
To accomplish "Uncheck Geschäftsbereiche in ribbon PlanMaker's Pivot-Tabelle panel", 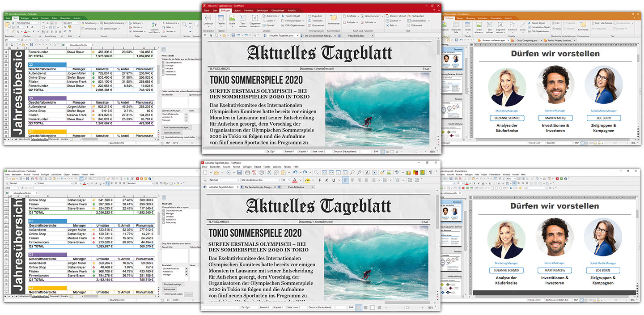I will (x=163, y=62).
